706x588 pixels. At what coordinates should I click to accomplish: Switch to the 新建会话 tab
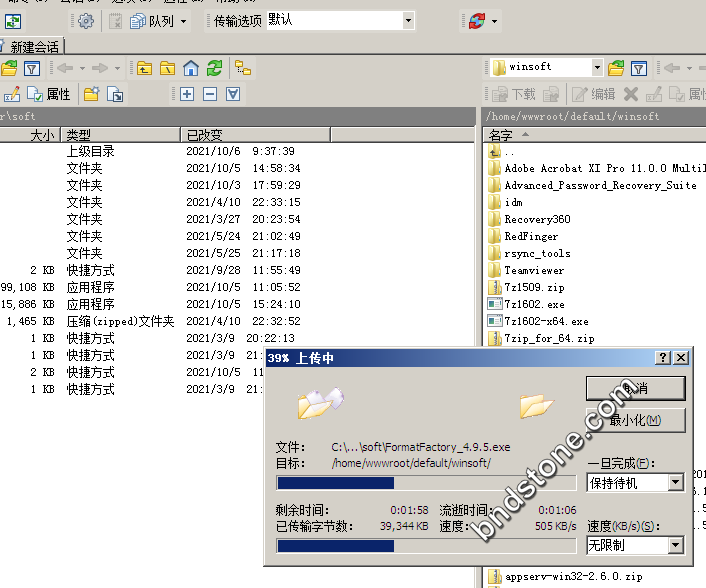point(35,46)
